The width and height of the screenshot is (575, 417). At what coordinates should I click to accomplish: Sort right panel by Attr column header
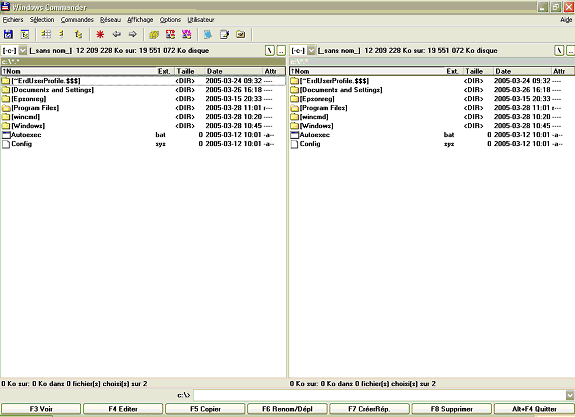(x=562, y=71)
